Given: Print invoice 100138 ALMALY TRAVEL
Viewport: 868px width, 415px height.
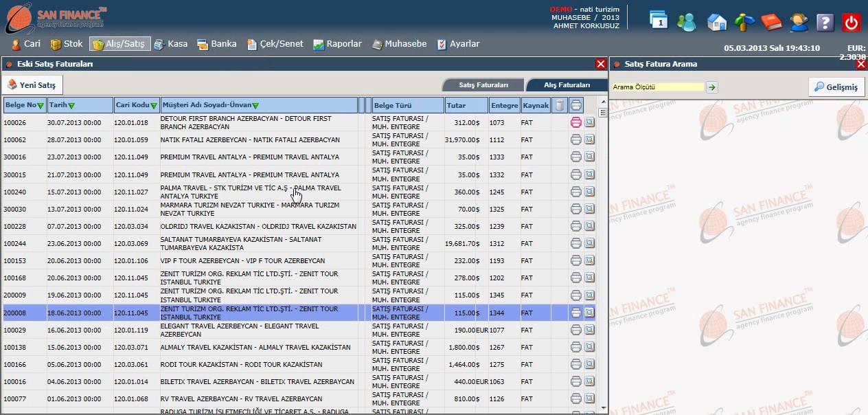Looking at the screenshot, I should coord(576,347).
